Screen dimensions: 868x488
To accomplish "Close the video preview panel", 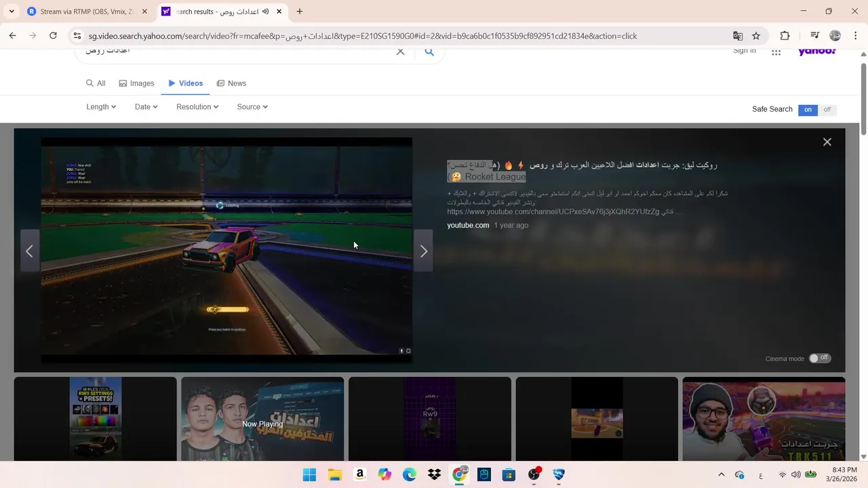I will (827, 142).
